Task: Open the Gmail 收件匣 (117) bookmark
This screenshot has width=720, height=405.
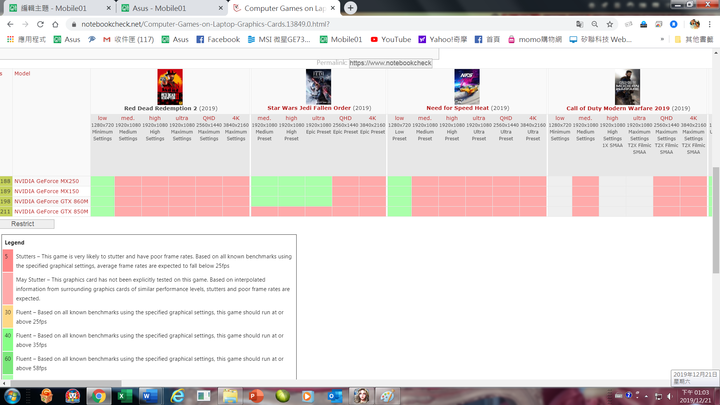Action: [x=128, y=39]
